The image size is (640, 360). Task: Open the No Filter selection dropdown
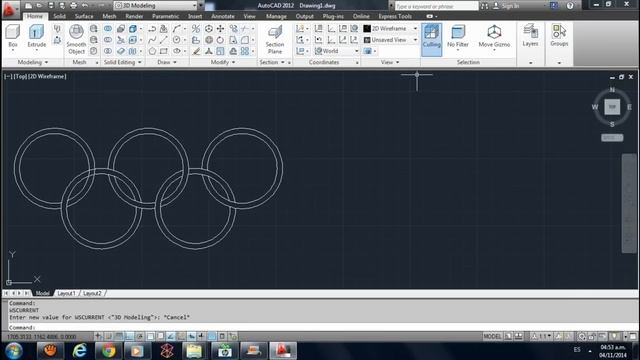[458, 37]
